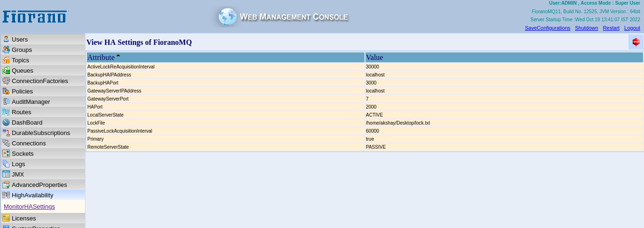The height and width of the screenshot is (228, 644).
Task: Click the Groups sidebar icon
Action: pos(6,50)
